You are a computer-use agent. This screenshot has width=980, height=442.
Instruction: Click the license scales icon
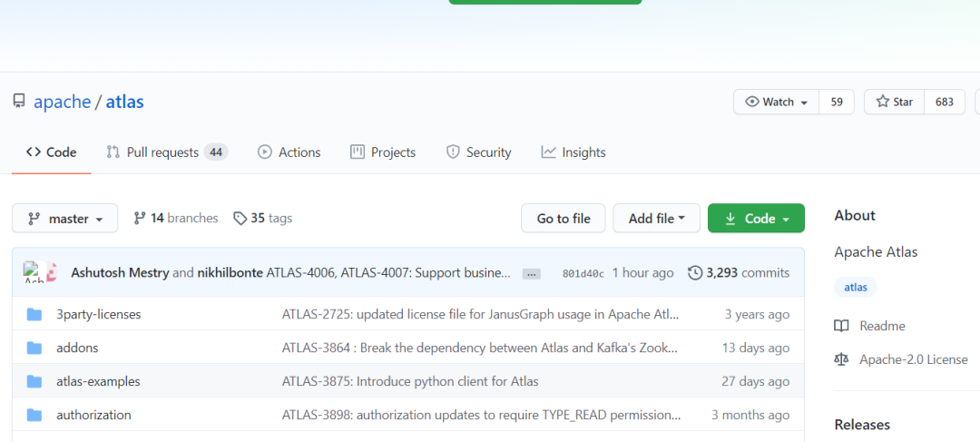coord(841,359)
